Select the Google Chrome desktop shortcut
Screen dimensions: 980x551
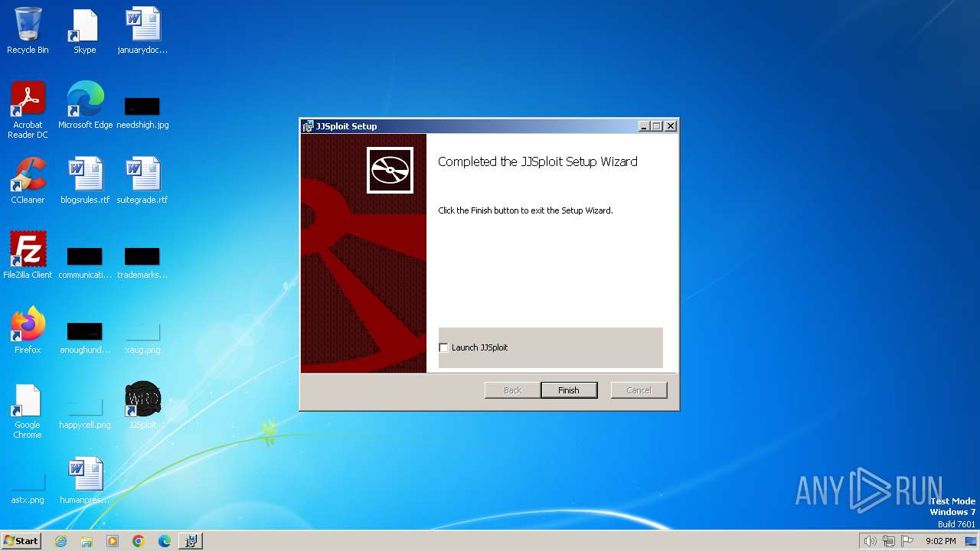pyautogui.click(x=28, y=410)
